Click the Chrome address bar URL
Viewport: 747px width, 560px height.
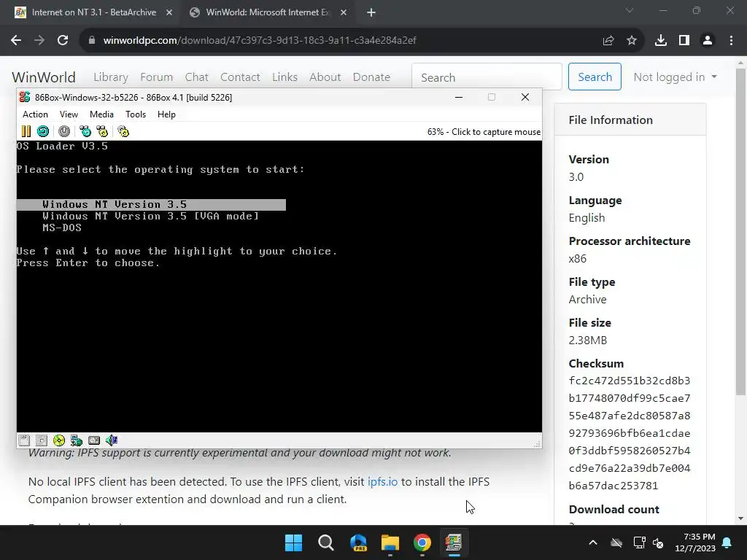(260, 41)
